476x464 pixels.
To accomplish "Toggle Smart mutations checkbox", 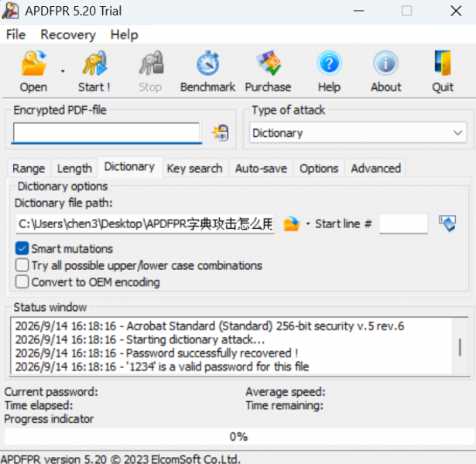I will click(x=22, y=249).
